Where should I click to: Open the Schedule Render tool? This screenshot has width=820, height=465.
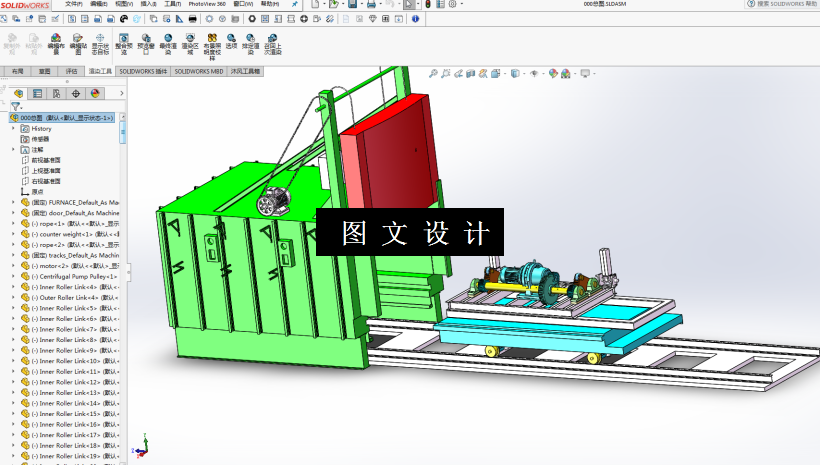250,44
